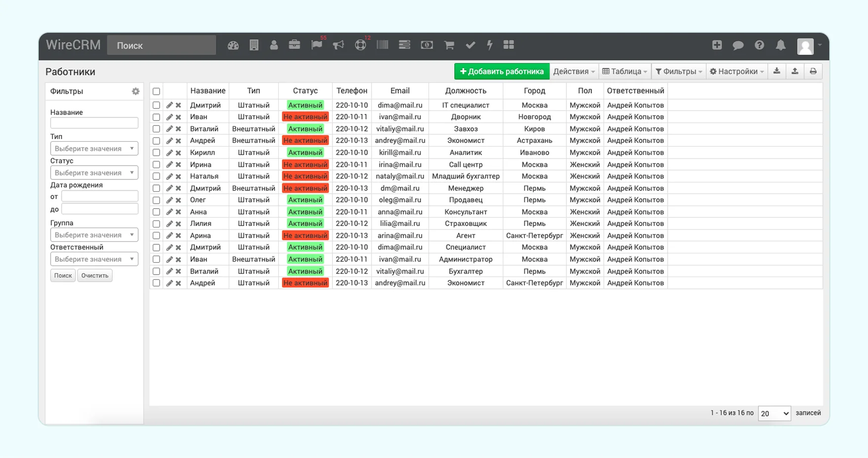Viewport: 868px width, 458px height.
Task: Check the box for Ирина row
Action: (x=156, y=165)
